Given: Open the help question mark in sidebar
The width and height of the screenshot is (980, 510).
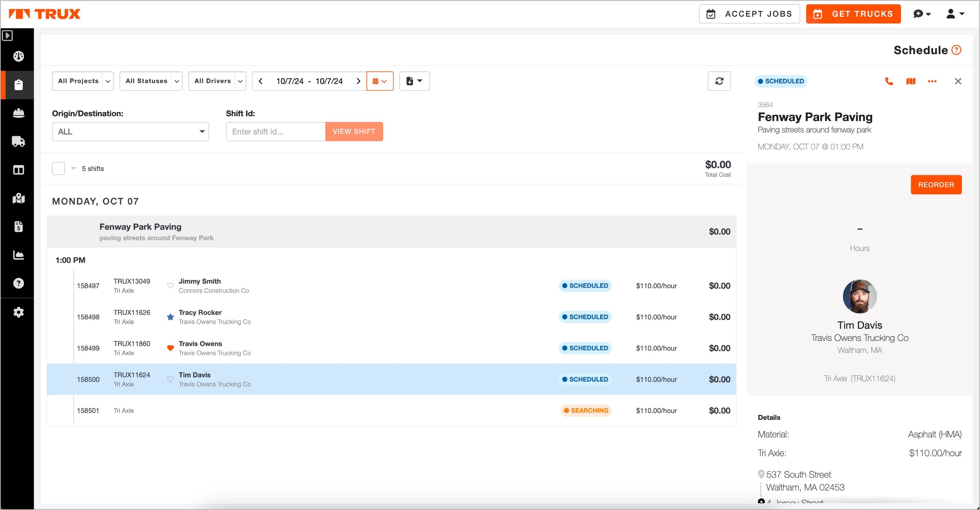Looking at the screenshot, I should [x=18, y=283].
